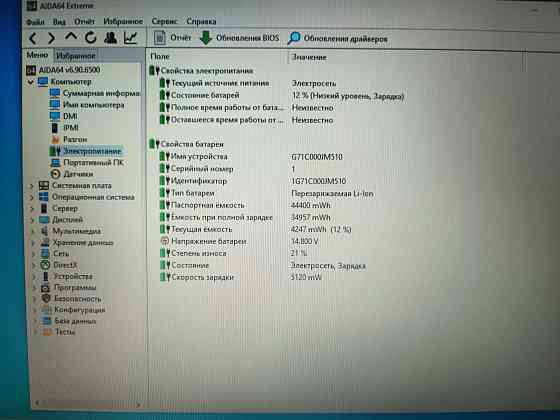Click the Напряжение батареи row icon
The width and height of the screenshot is (560, 420).
[165, 241]
